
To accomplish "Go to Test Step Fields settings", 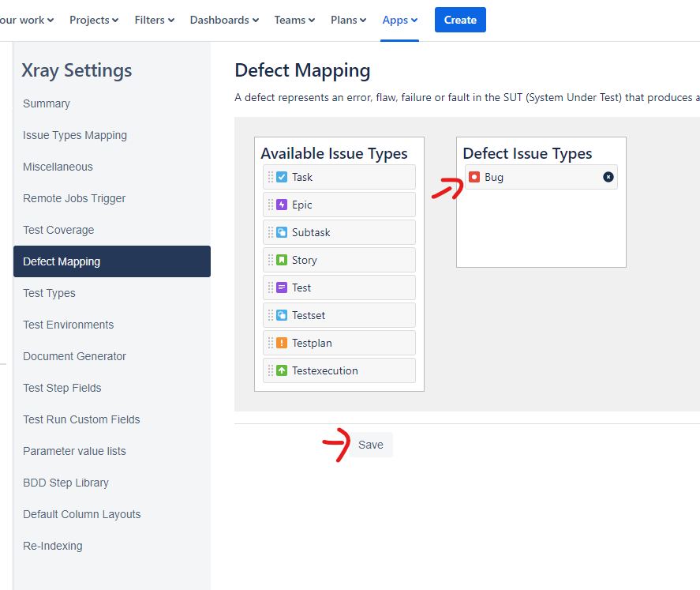I will pos(62,388).
